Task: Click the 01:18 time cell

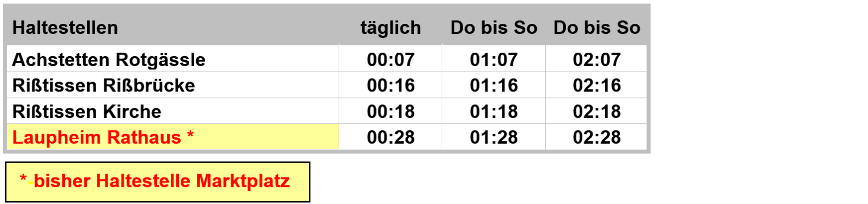Action: pos(494,111)
